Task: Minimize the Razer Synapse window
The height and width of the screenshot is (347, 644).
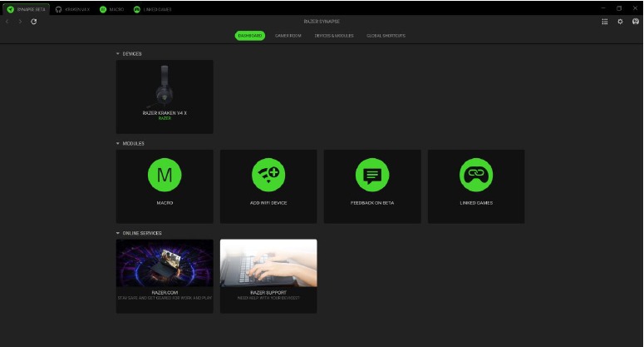Action: click(x=603, y=8)
